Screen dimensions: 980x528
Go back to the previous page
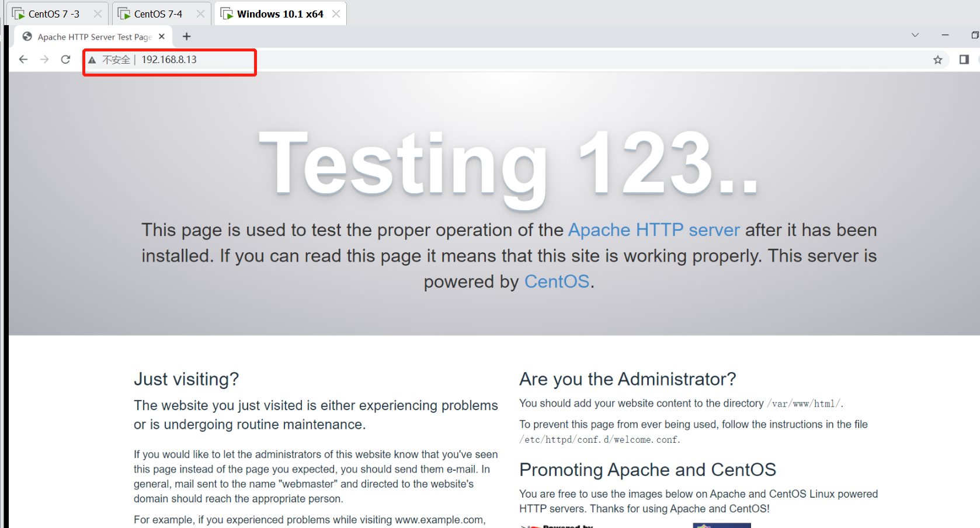23,60
